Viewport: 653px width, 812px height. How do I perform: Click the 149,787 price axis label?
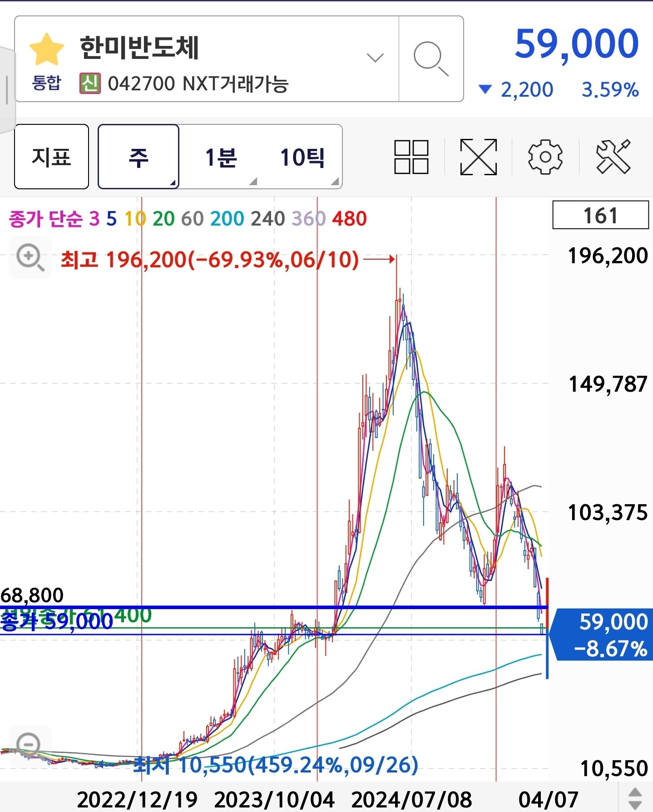pyautogui.click(x=608, y=384)
